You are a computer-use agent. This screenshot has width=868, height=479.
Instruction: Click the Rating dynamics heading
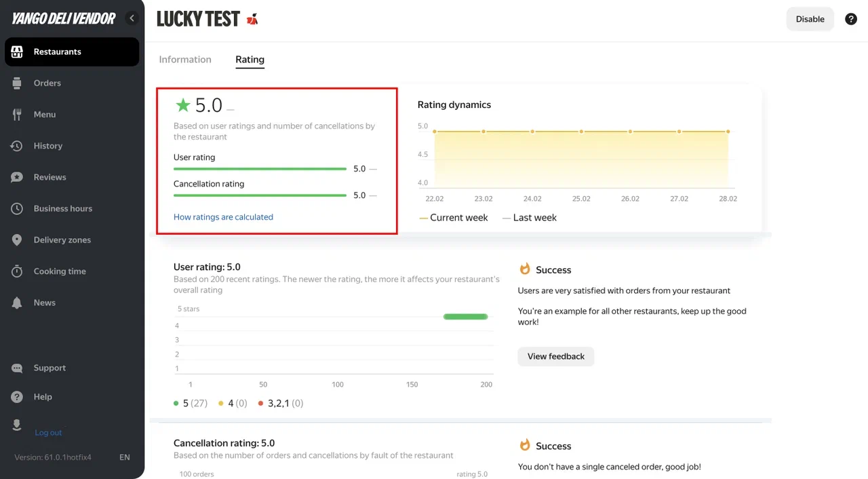454,105
